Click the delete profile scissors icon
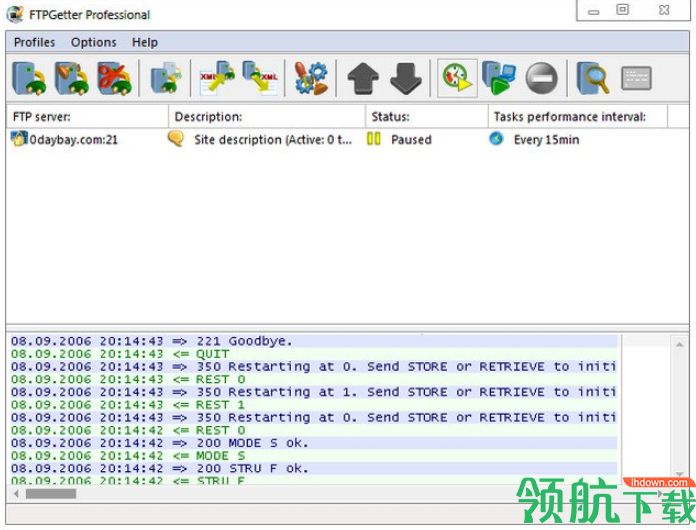 [x=115, y=79]
